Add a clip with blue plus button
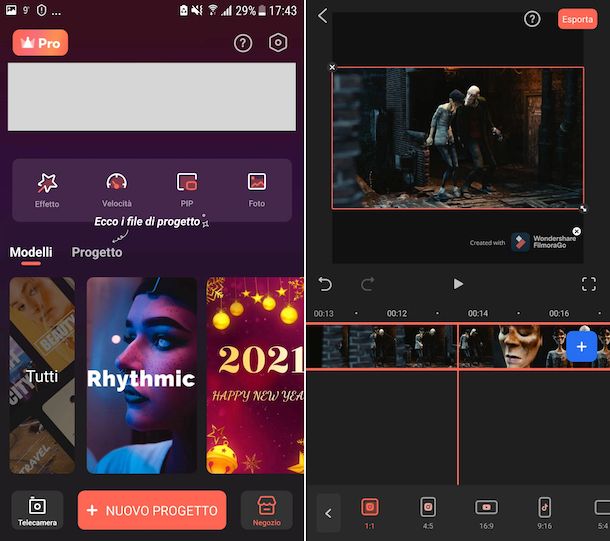Image resolution: width=610 pixels, height=541 pixels. (581, 347)
